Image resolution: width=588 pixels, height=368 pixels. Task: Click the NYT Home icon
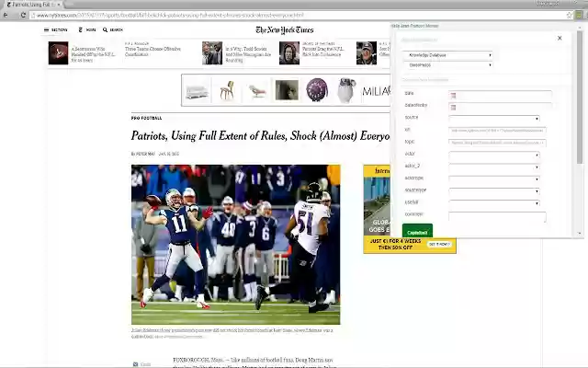pos(80,29)
